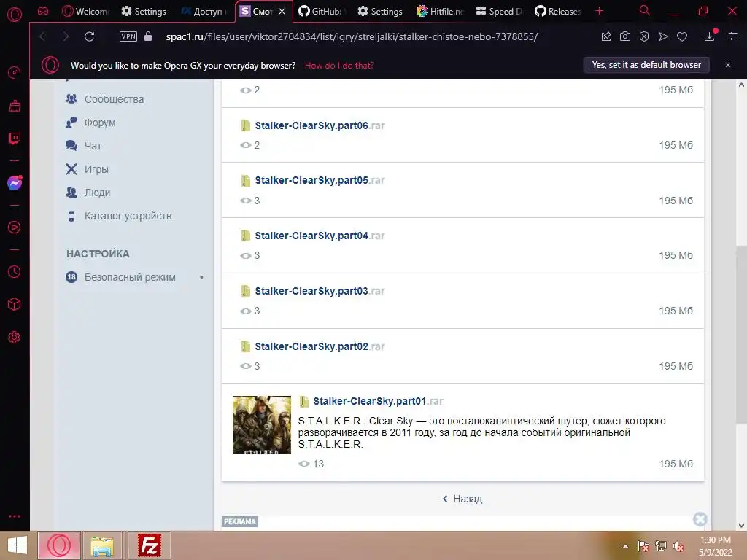Switch to the Hitfile.net tab

point(440,12)
